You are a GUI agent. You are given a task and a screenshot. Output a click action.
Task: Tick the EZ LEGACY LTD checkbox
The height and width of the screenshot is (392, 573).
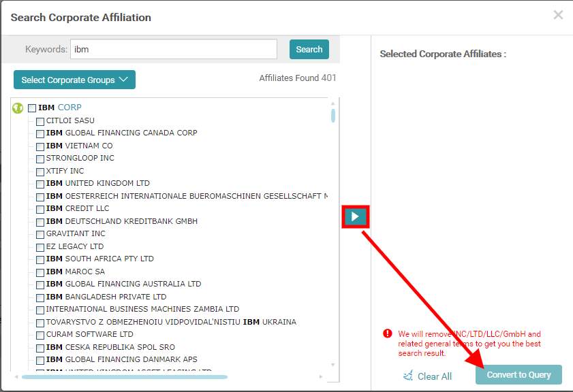[x=40, y=248]
